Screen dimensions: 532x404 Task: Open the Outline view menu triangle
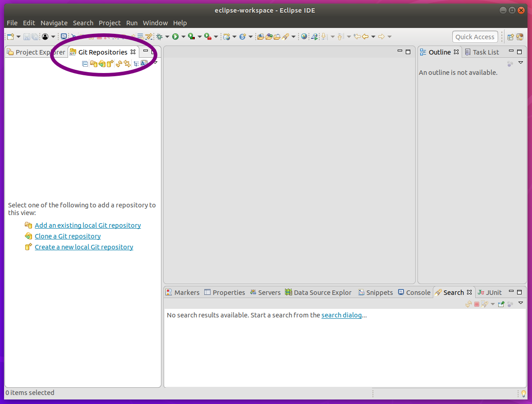(x=521, y=63)
